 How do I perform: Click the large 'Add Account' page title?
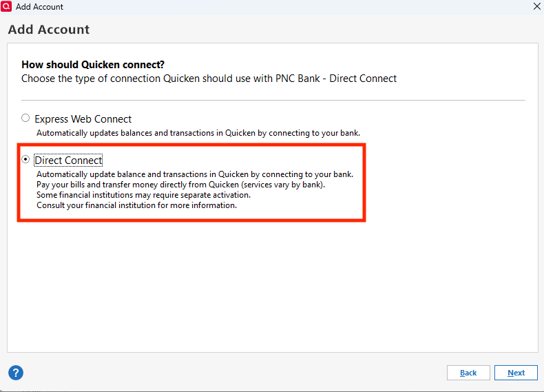[x=49, y=30]
